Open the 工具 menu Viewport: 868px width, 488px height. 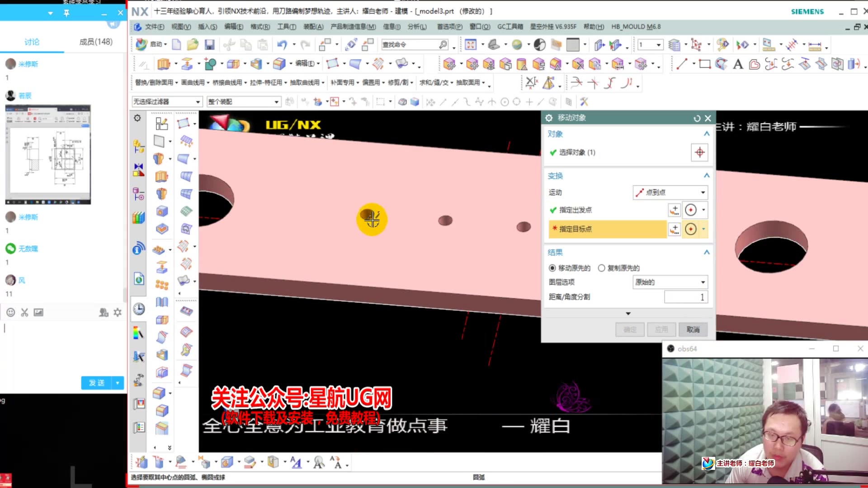tap(286, 27)
